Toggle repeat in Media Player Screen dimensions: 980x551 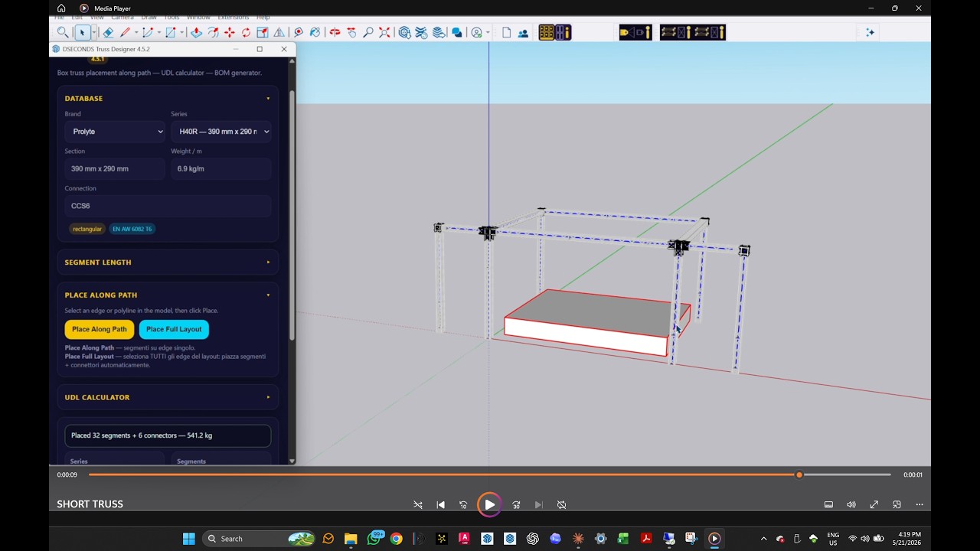561,505
